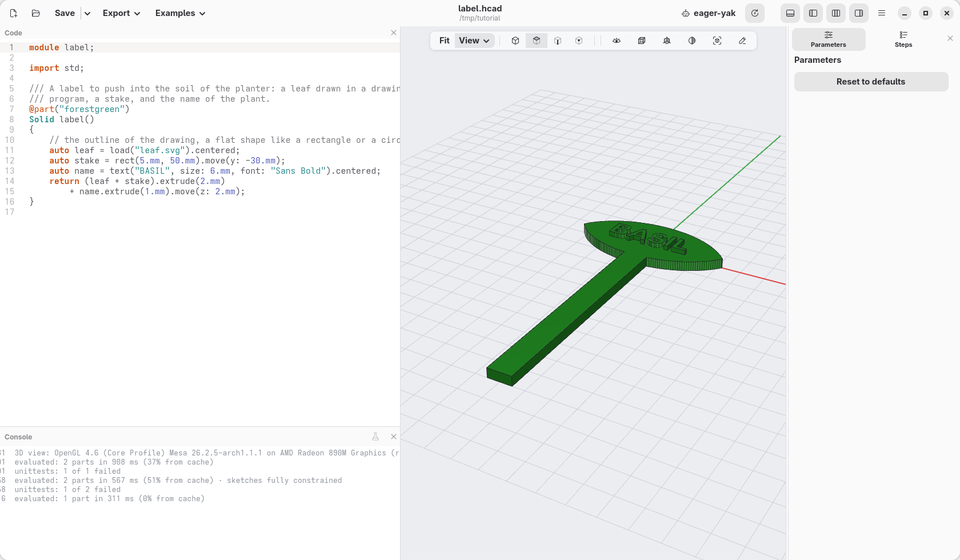Switch to the Steps tab
The height and width of the screenshot is (560, 960).
pos(903,39)
